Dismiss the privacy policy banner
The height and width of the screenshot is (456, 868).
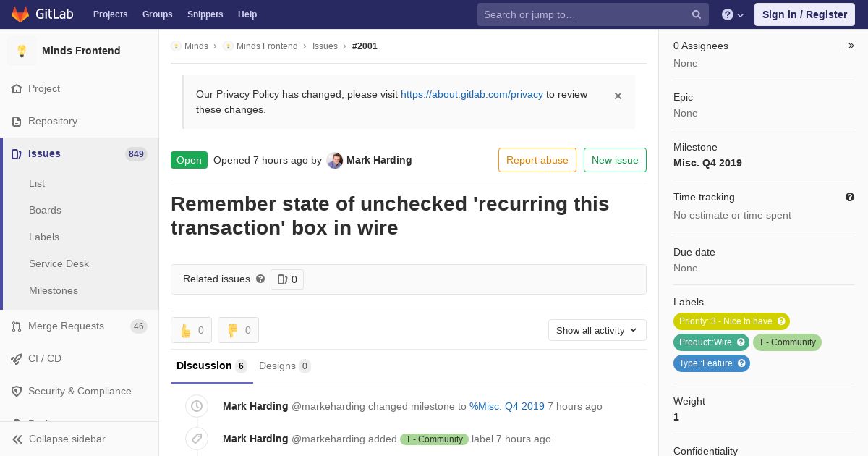pyautogui.click(x=618, y=96)
